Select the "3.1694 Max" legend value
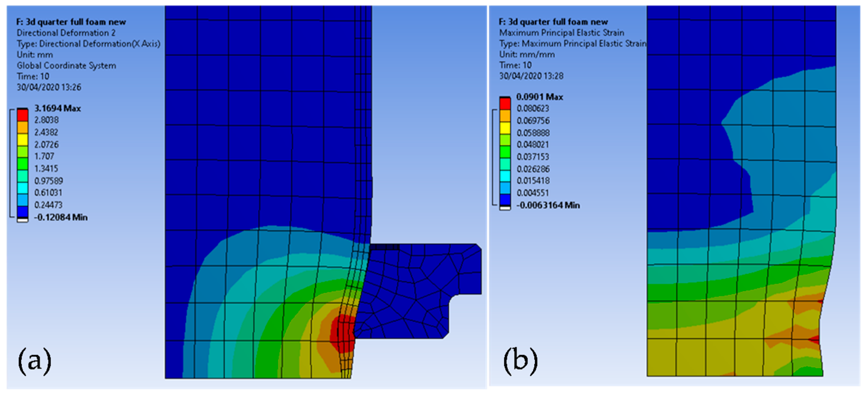 click(x=58, y=108)
